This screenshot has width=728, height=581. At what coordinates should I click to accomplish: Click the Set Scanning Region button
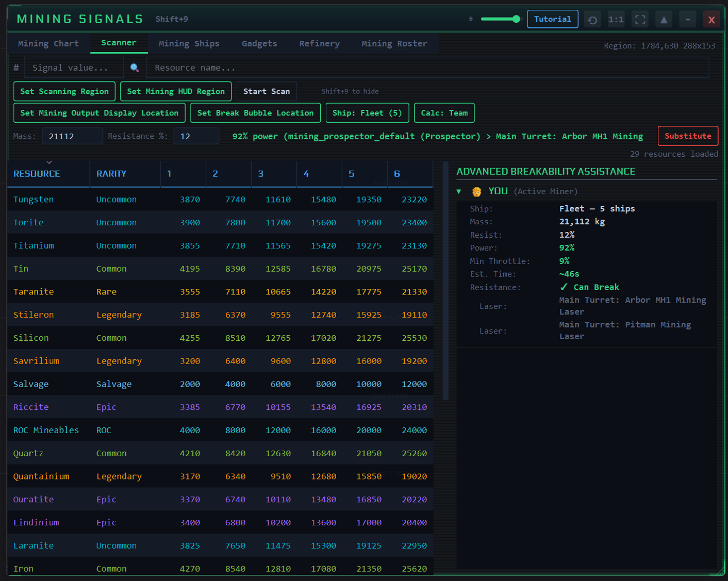64,92
